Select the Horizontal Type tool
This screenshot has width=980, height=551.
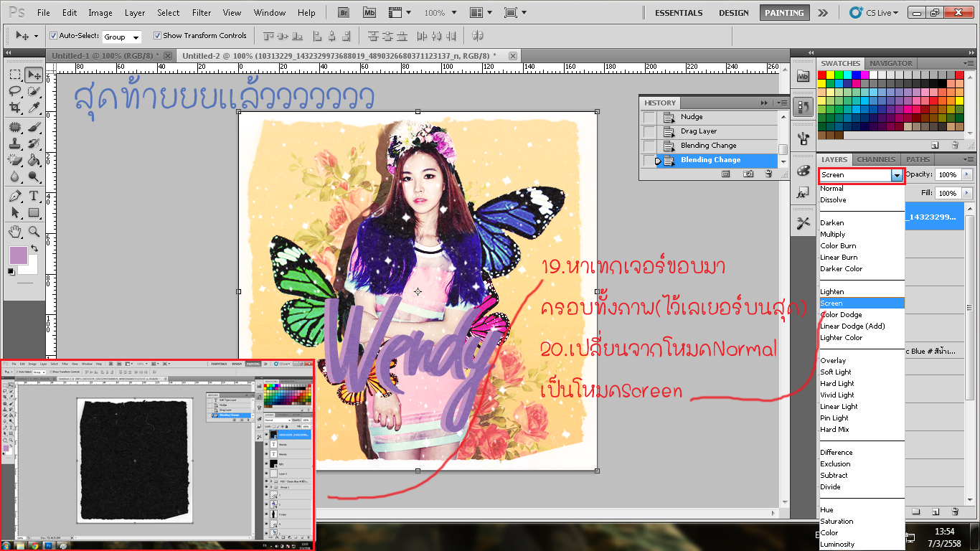click(x=34, y=197)
